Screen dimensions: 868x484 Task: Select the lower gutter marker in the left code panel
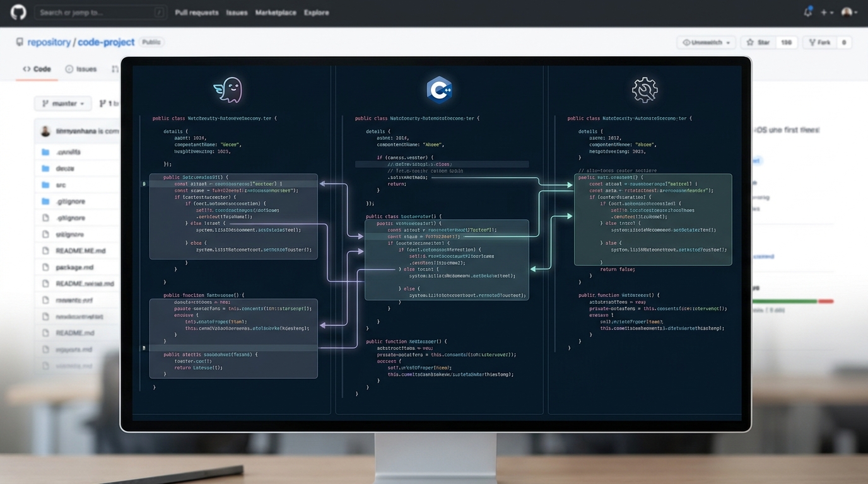[144, 348]
